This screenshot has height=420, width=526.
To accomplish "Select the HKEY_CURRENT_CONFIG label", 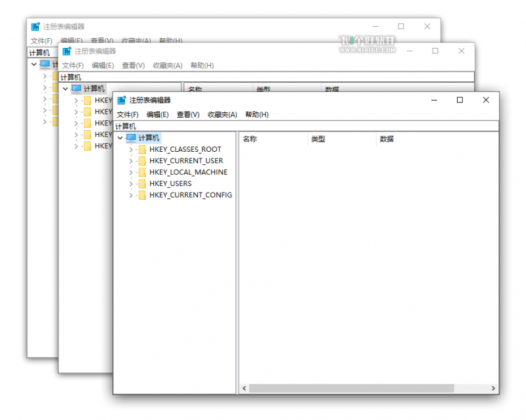I will pos(191,195).
